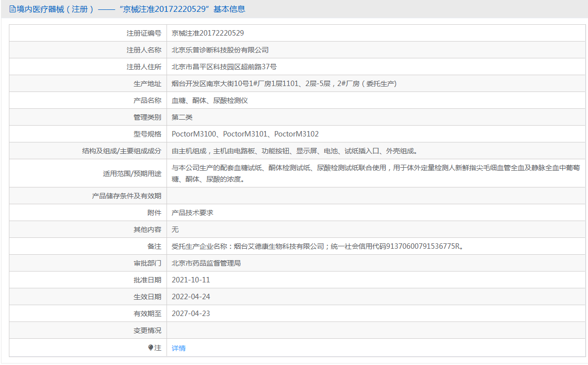Screen dimensions: 588x365
Task: Click the 其他内容 row label
Action: coord(147,229)
